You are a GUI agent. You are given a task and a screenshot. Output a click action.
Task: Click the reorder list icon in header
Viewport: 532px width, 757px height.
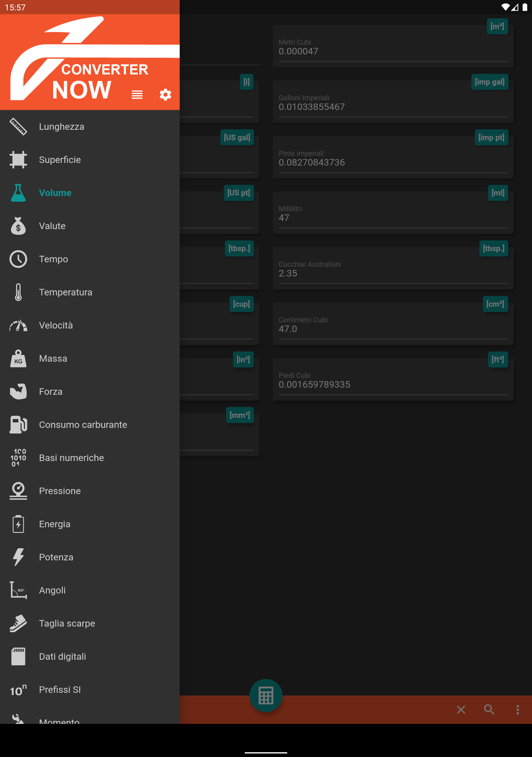[137, 95]
